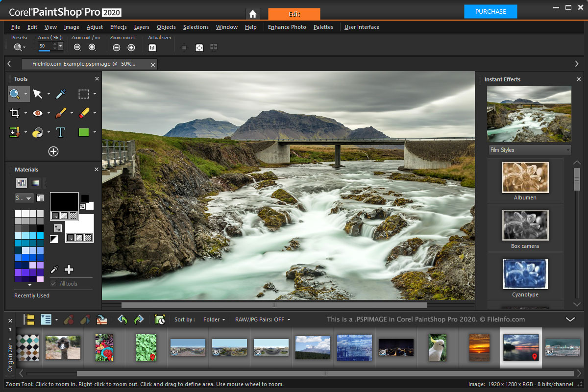Swap foreground and background materials

click(58, 228)
